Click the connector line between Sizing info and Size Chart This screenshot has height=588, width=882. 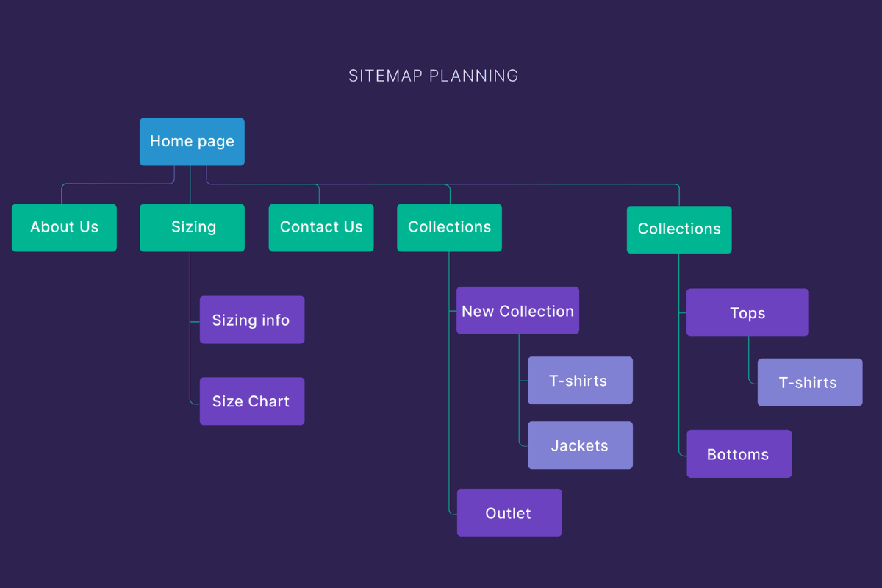pyautogui.click(x=190, y=362)
